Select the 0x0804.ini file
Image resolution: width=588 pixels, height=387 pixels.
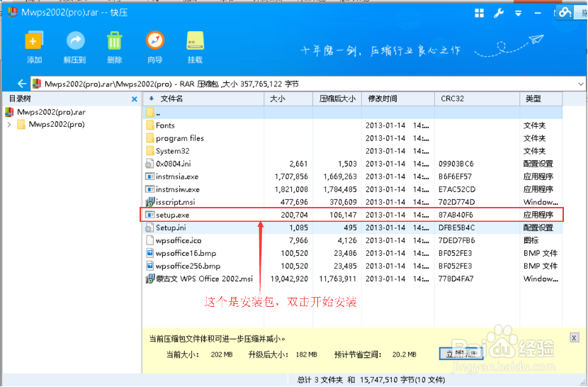point(353,164)
